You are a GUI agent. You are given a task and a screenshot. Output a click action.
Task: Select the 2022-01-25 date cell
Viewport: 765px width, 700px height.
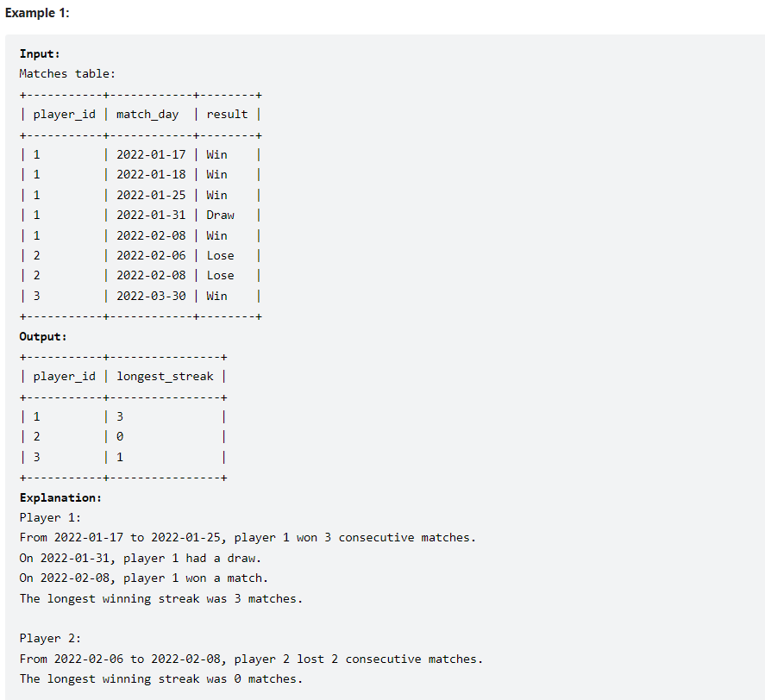[x=151, y=195]
